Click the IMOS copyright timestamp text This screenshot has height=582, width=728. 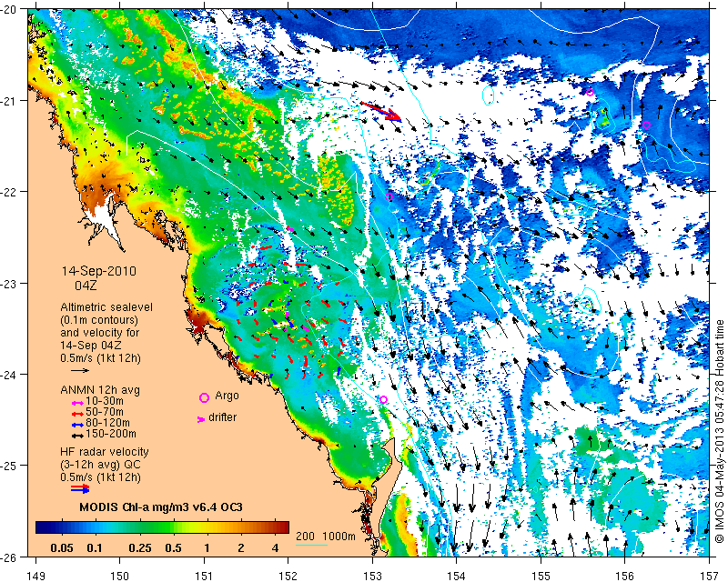tap(720, 430)
